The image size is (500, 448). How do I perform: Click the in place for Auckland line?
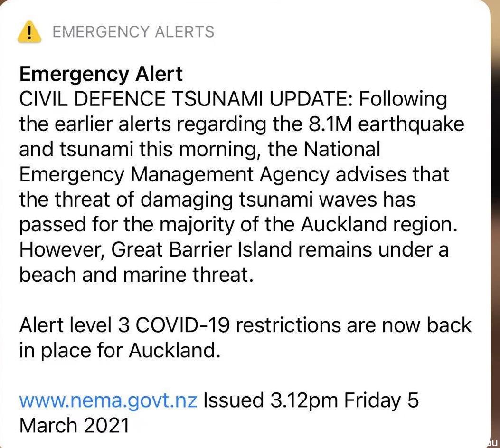pyautogui.click(x=120, y=350)
